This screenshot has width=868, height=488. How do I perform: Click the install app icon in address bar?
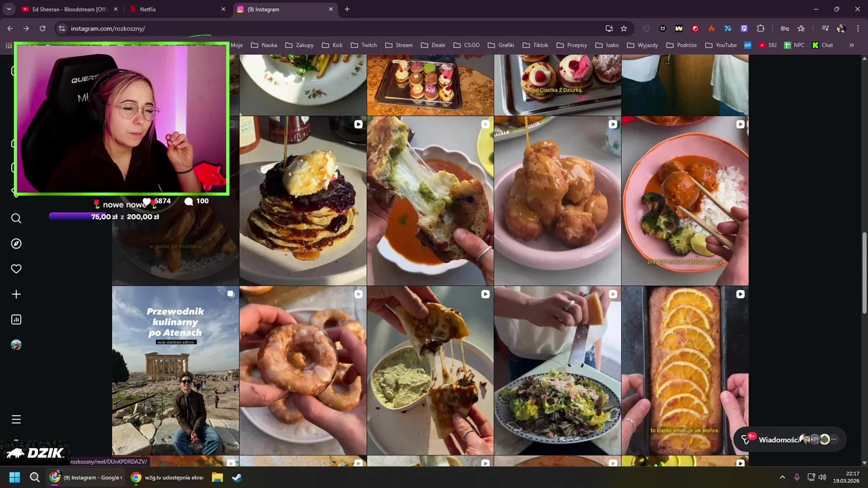point(609,28)
